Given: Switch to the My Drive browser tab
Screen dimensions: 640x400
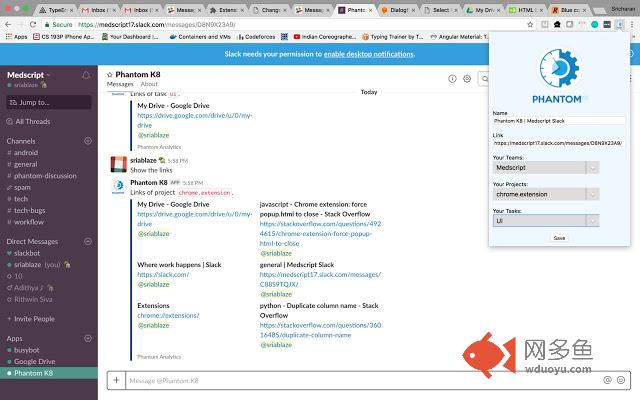Looking at the screenshot, I should (483, 10).
